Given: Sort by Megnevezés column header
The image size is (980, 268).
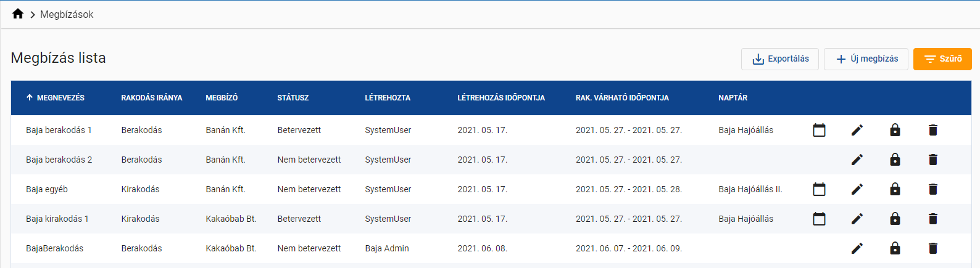Looking at the screenshot, I should tap(60, 98).
